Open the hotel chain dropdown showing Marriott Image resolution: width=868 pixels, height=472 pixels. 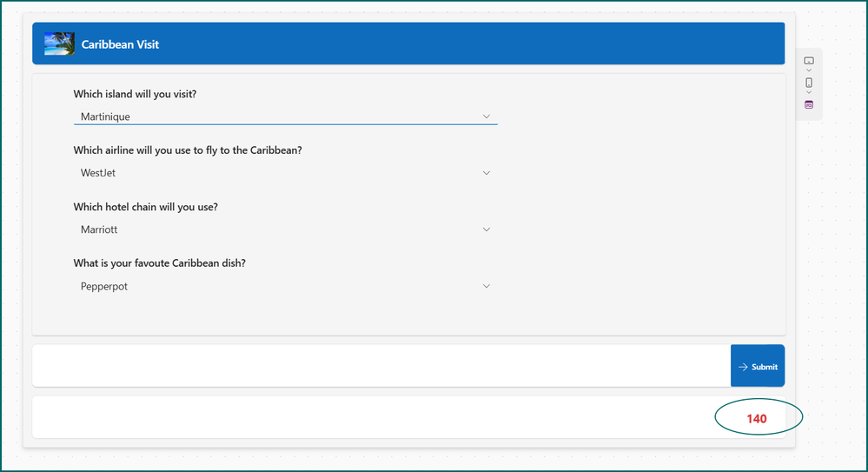pyautogui.click(x=286, y=229)
